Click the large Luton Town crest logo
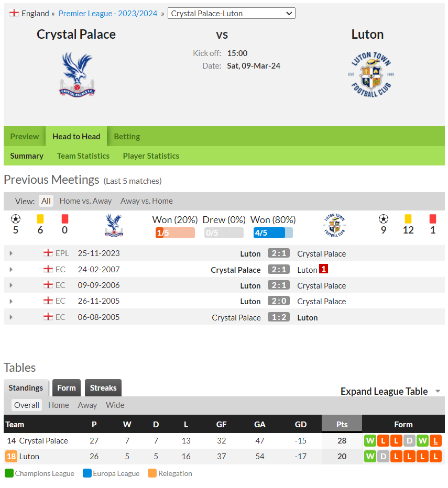The height and width of the screenshot is (488, 448). tap(371, 74)
